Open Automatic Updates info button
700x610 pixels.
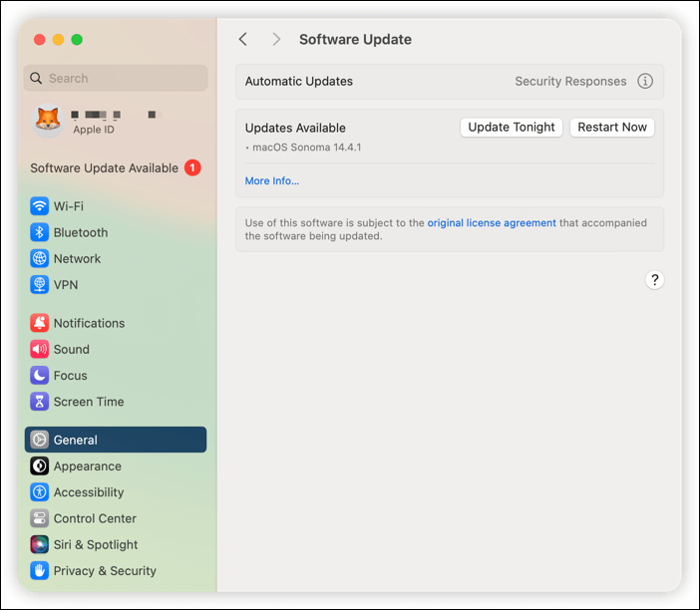coord(645,82)
